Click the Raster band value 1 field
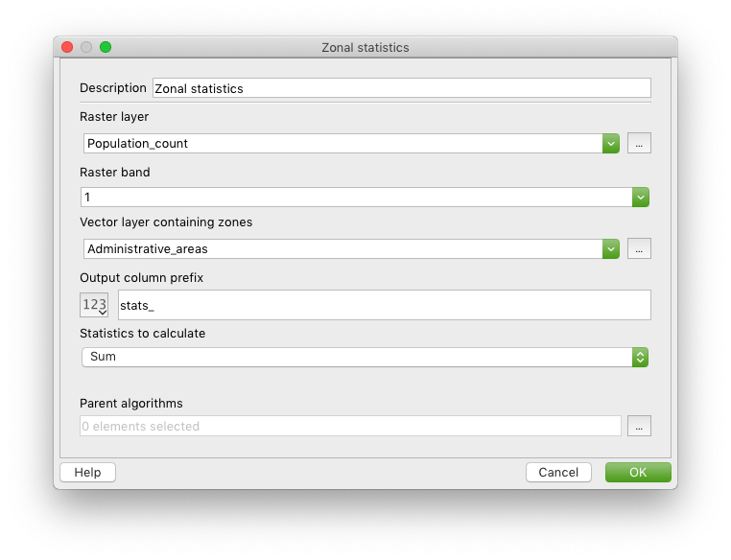The width and height of the screenshot is (731, 560). [x=357, y=198]
